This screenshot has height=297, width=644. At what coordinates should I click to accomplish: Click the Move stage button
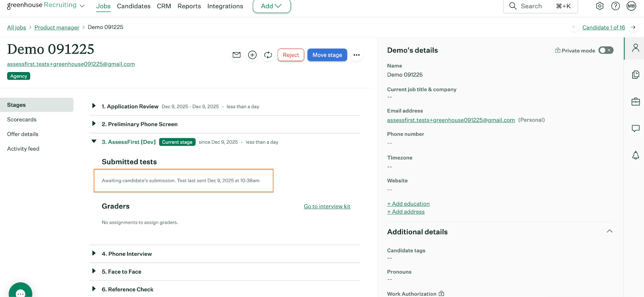tap(327, 55)
